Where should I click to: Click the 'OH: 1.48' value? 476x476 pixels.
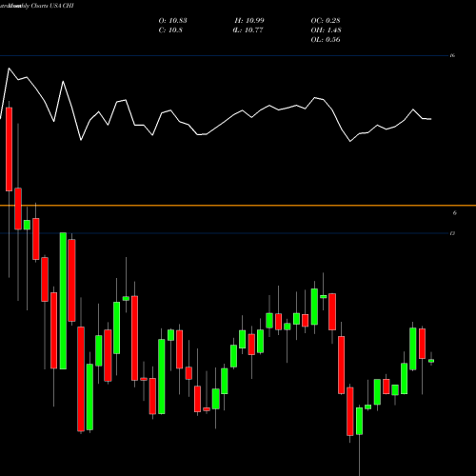click(x=326, y=30)
